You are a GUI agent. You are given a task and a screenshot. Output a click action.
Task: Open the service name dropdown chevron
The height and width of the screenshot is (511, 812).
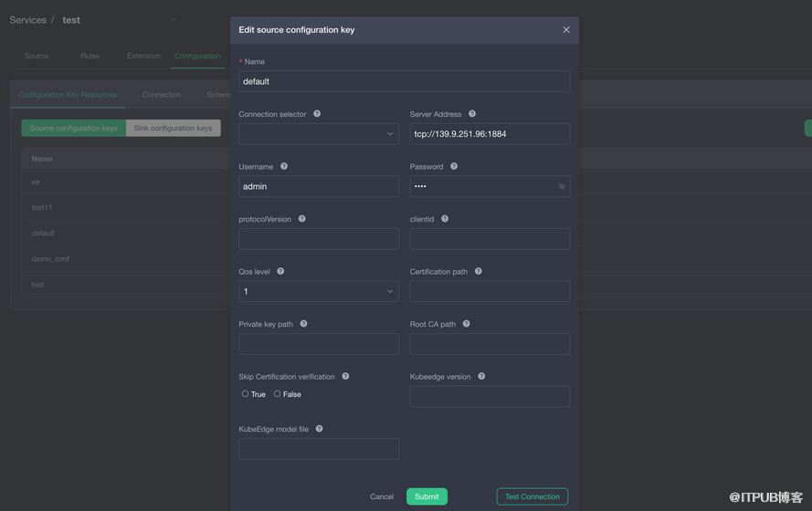tap(174, 20)
